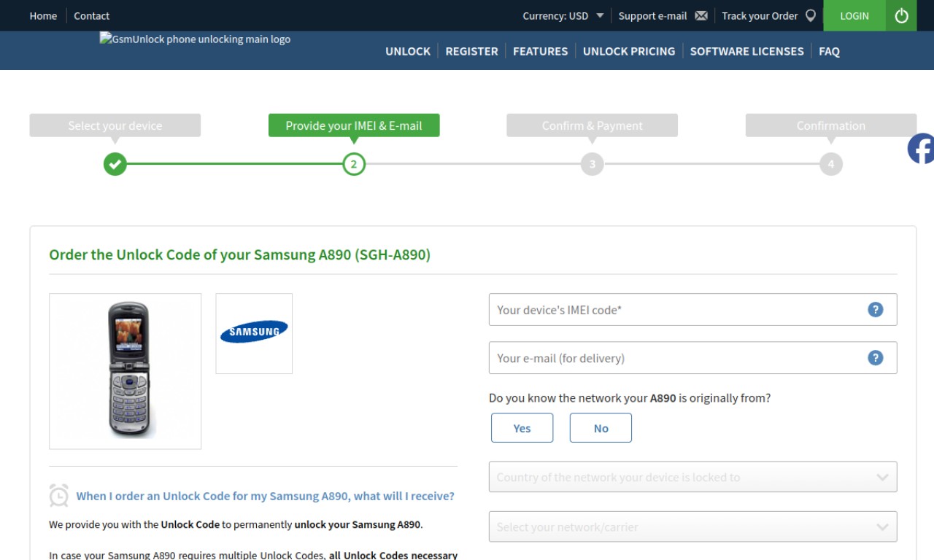The height and width of the screenshot is (560, 934).
Task: Open the Select your network/carrier dropdown
Action: click(x=692, y=527)
